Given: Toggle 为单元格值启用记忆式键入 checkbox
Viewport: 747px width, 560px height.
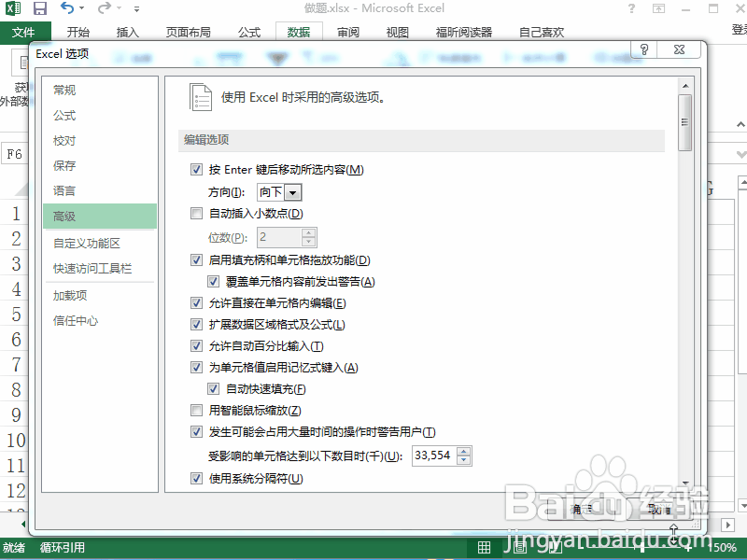Looking at the screenshot, I should tap(196, 367).
